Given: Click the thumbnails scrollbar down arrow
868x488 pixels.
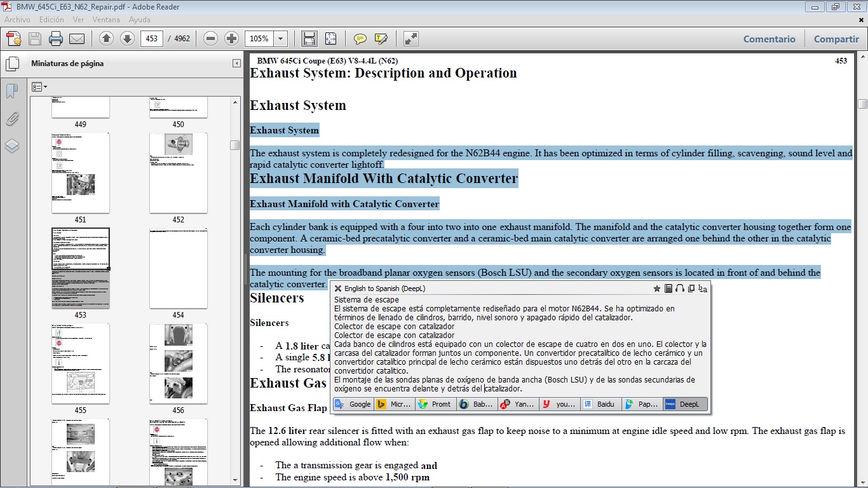Looking at the screenshot, I should tap(235, 480).
